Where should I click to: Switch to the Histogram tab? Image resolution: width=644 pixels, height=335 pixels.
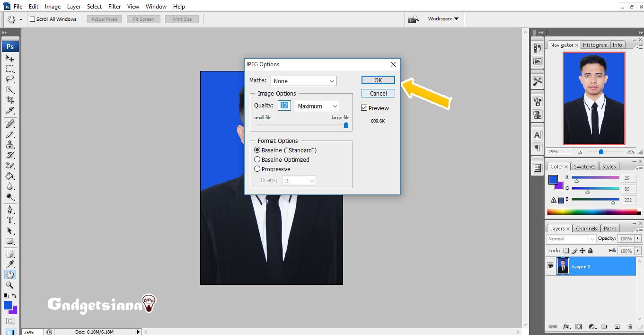click(x=595, y=45)
